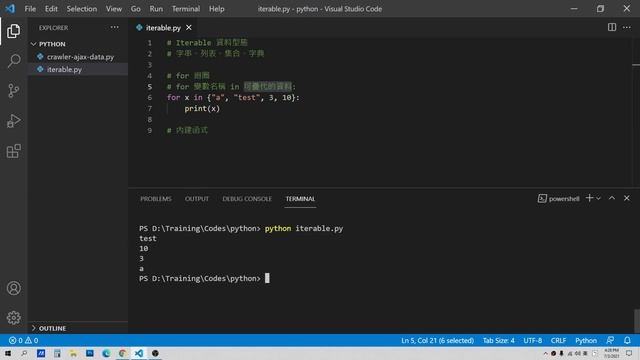Create a new terminal with plus icon
640x360 pixels.
[589, 198]
